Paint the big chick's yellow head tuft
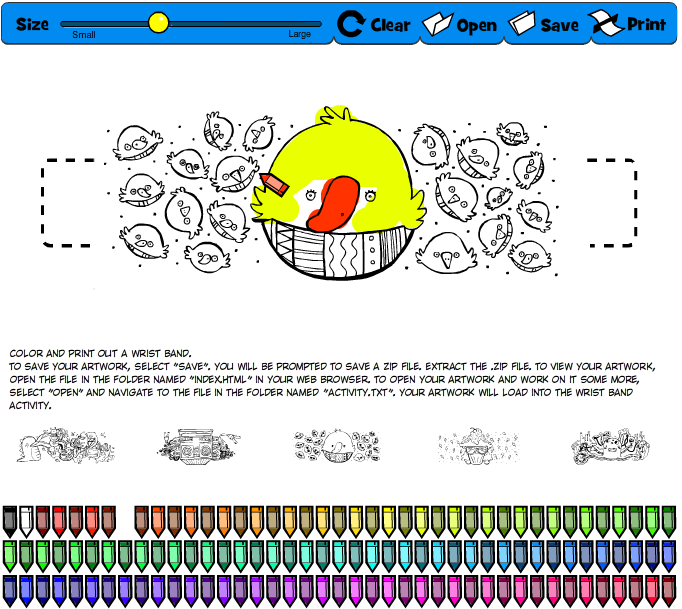This screenshot has width=682, height=609. click(335, 114)
